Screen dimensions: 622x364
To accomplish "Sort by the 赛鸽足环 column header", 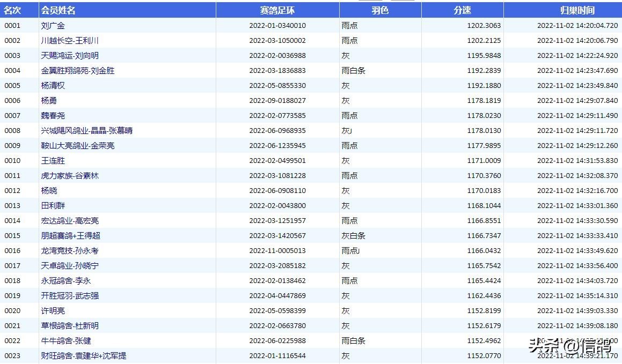I will pyautogui.click(x=277, y=10).
